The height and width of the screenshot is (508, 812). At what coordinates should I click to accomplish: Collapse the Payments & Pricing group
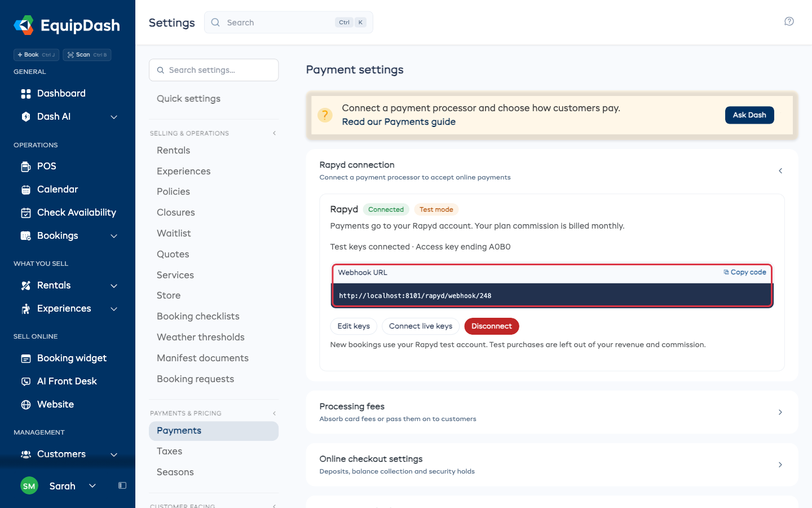275,413
